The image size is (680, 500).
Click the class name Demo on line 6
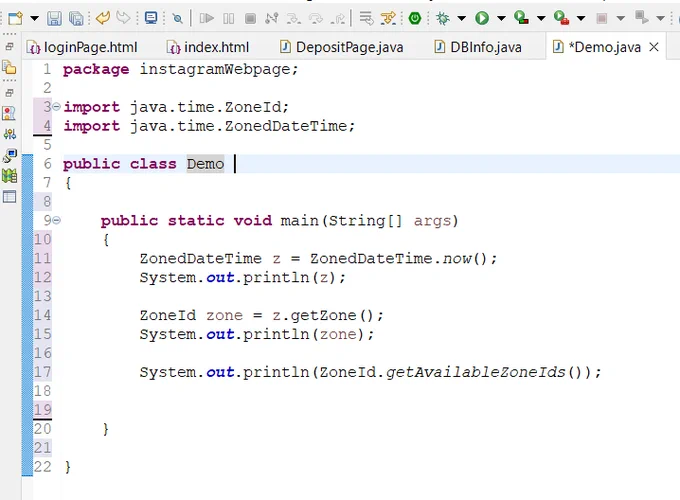click(x=206, y=164)
